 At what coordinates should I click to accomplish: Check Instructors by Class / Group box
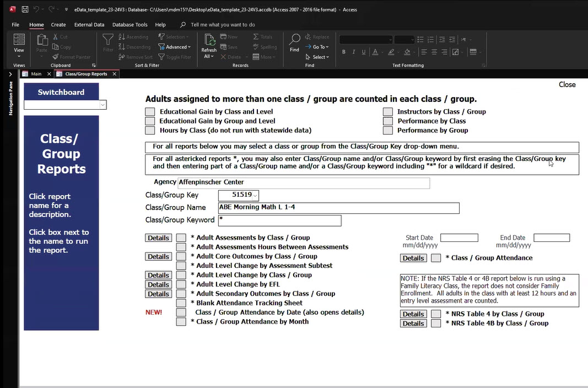click(388, 112)
